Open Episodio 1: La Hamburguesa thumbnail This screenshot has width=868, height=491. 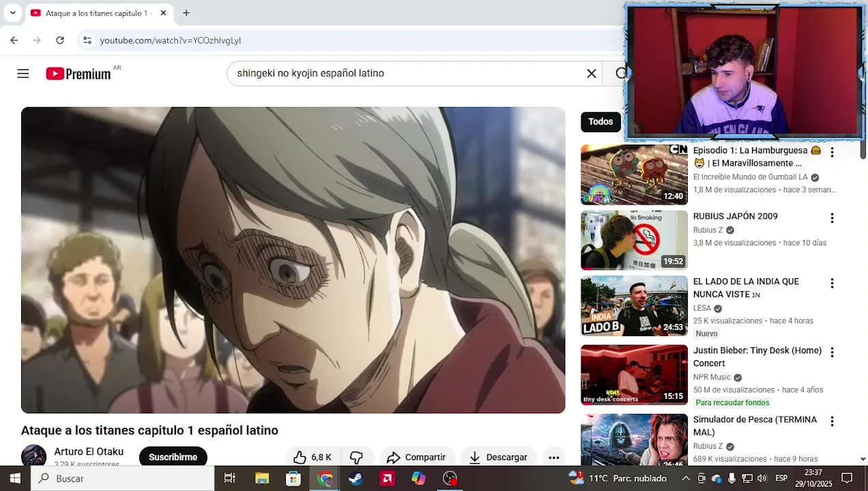634,175
